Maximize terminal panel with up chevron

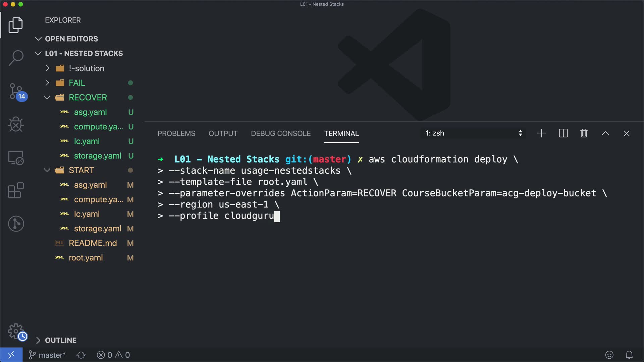[605, 133]
